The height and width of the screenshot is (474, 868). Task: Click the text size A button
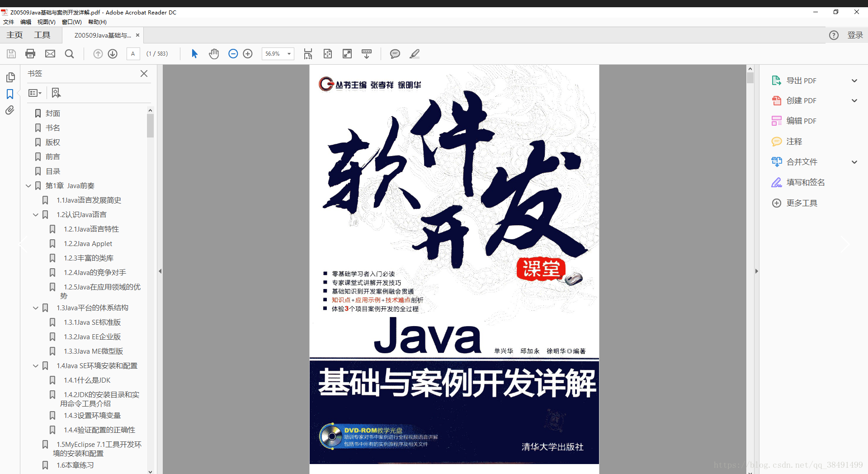133,54
